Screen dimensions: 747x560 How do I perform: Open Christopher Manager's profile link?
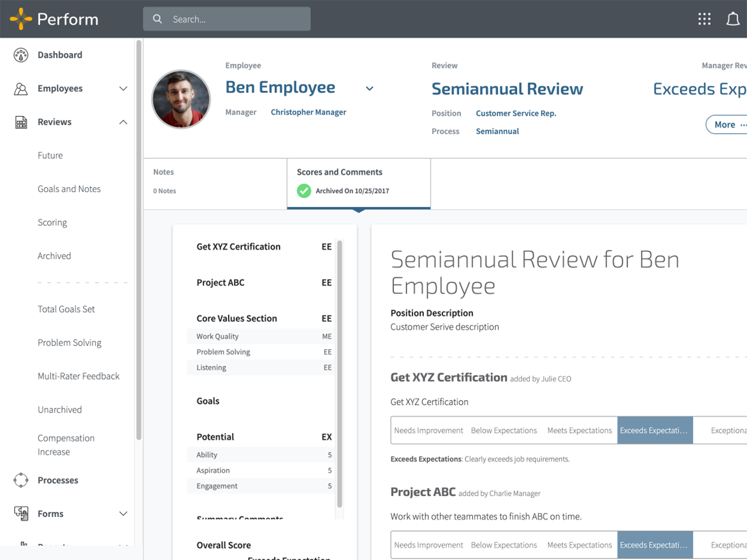(308, 112)
